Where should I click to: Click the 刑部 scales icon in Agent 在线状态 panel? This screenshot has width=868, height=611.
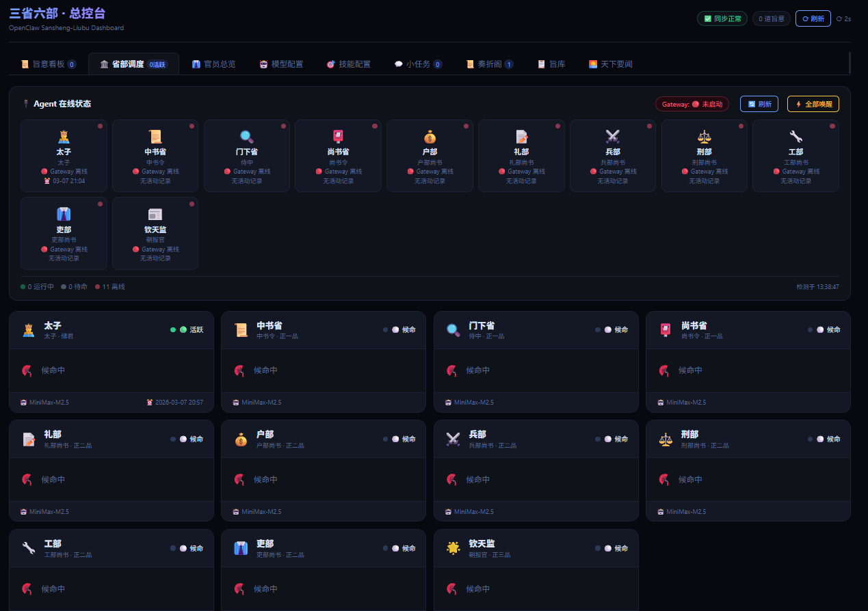704,137
